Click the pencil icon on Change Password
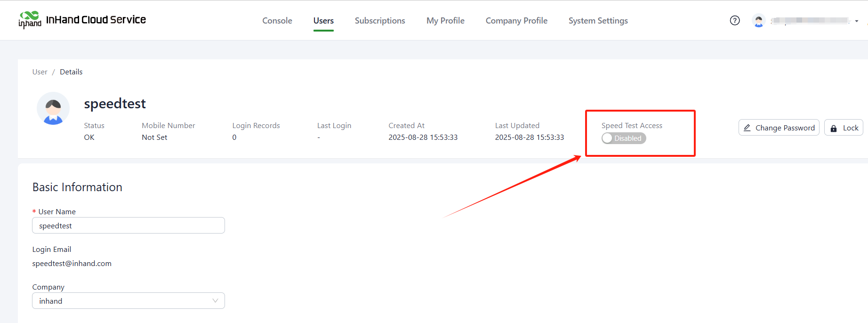Screen dimensions: 868x323 tap(747, 128)
